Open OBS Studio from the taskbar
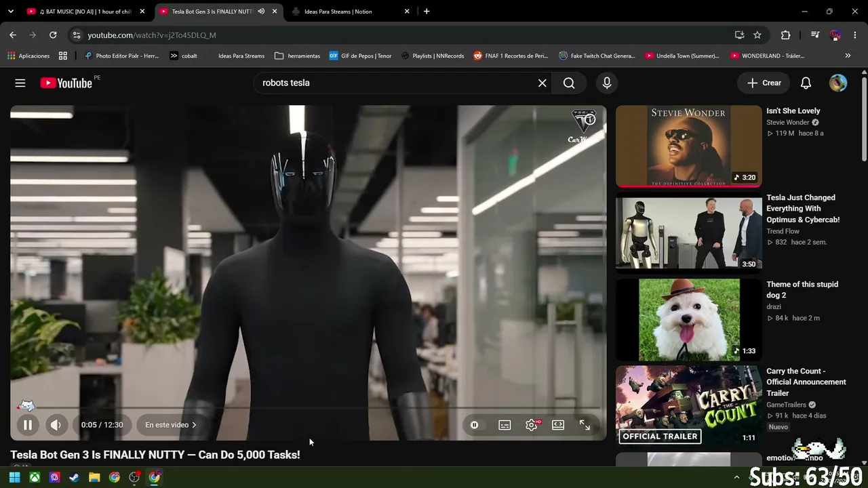 [x=134, y=477]
